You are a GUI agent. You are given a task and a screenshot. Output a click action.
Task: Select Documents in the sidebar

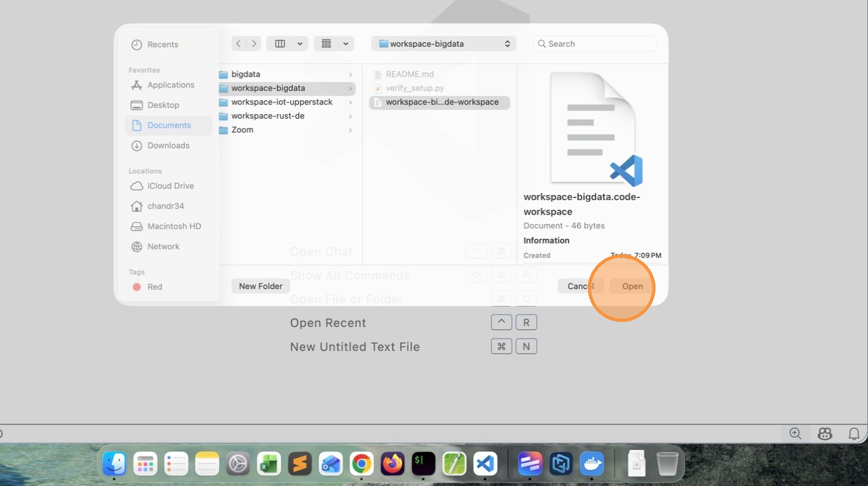point(169,125)
